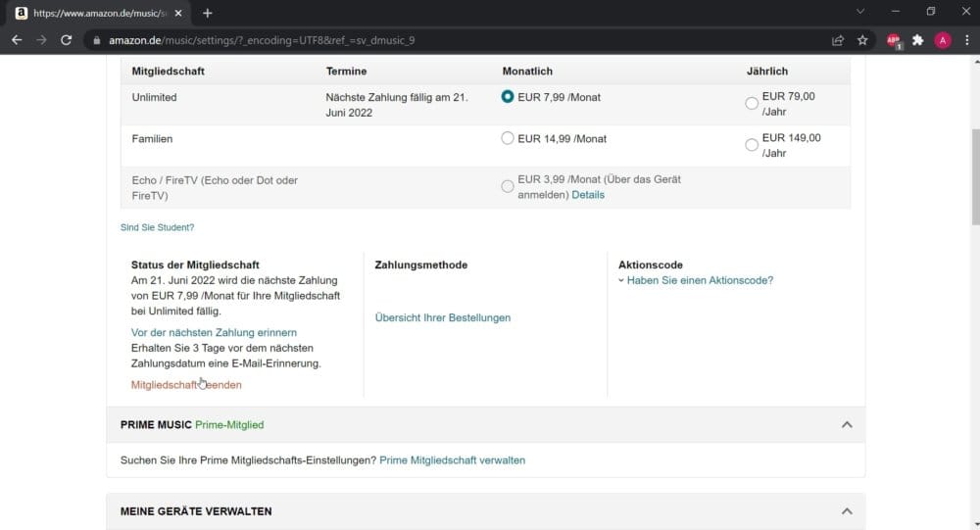Click the 'Termine' column header

coord(346,72)
